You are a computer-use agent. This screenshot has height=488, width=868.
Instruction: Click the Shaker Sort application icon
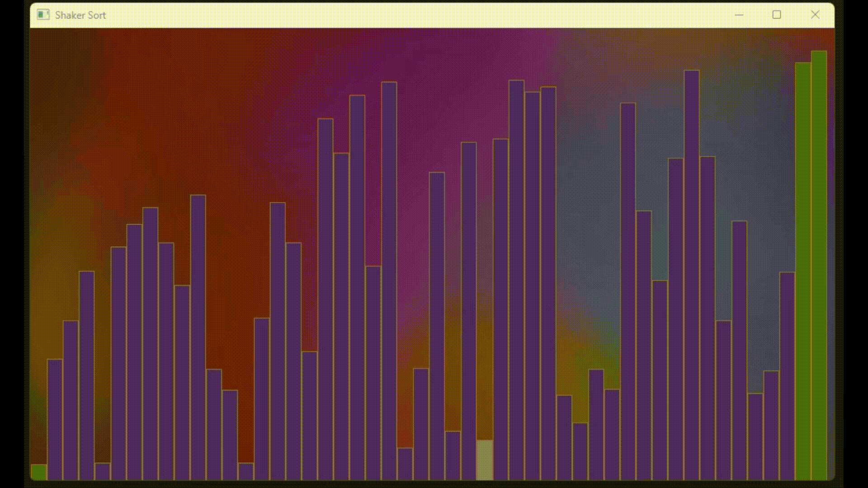pos(43,14)
